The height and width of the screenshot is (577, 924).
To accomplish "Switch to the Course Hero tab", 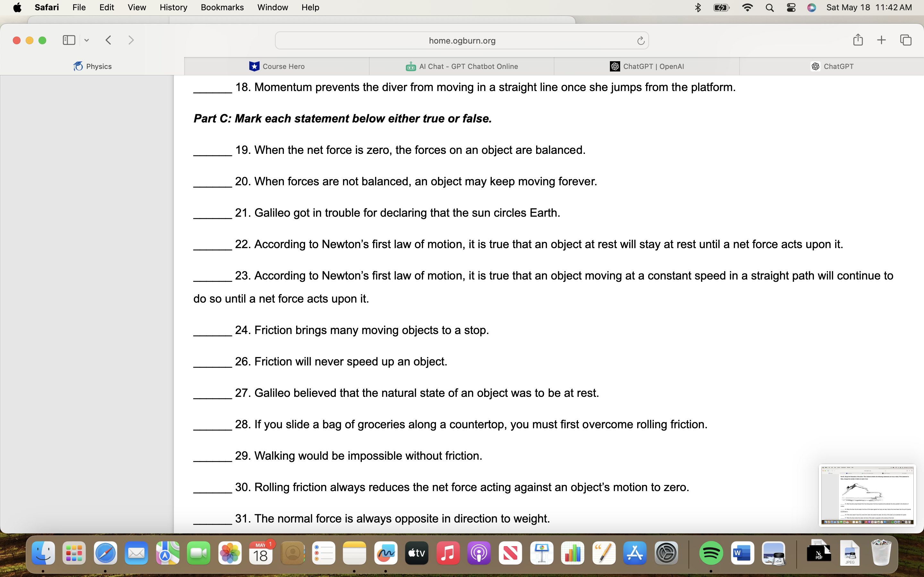I will click(277, 66).
